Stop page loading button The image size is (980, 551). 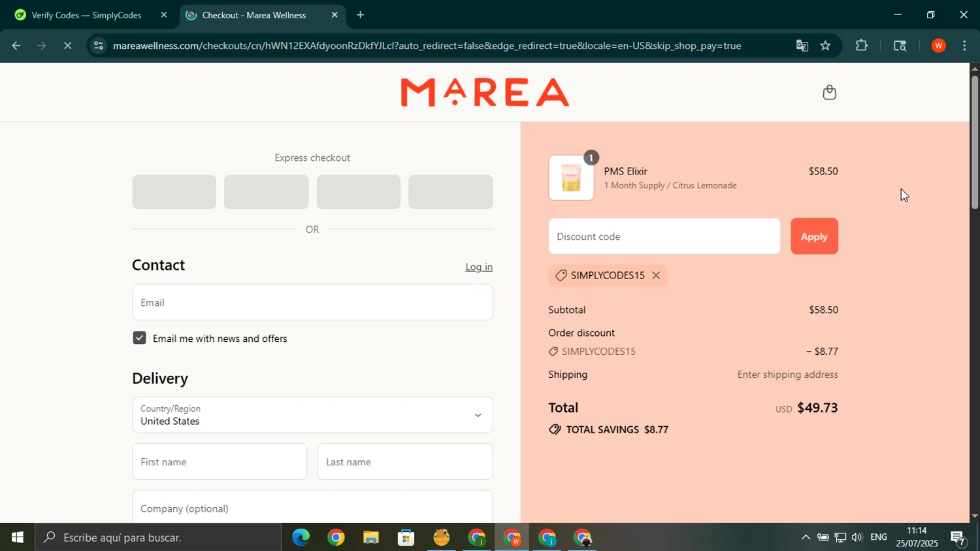tap(67, 46)
